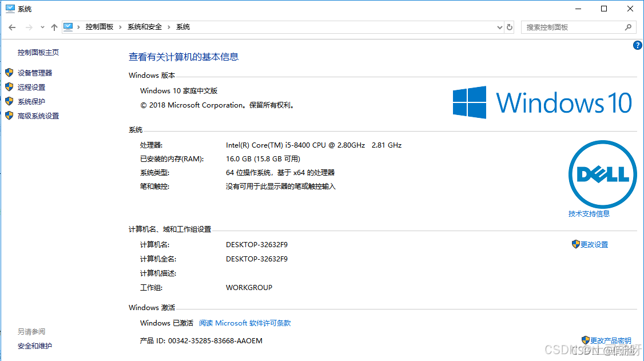Select Windows 已激活 status text
Viewport: 644px width, 361px height.
(167, 323)
